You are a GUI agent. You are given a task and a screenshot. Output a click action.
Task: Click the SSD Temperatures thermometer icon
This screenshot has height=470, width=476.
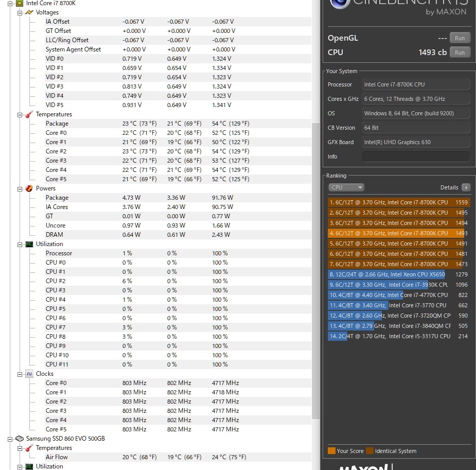(29, 448)
